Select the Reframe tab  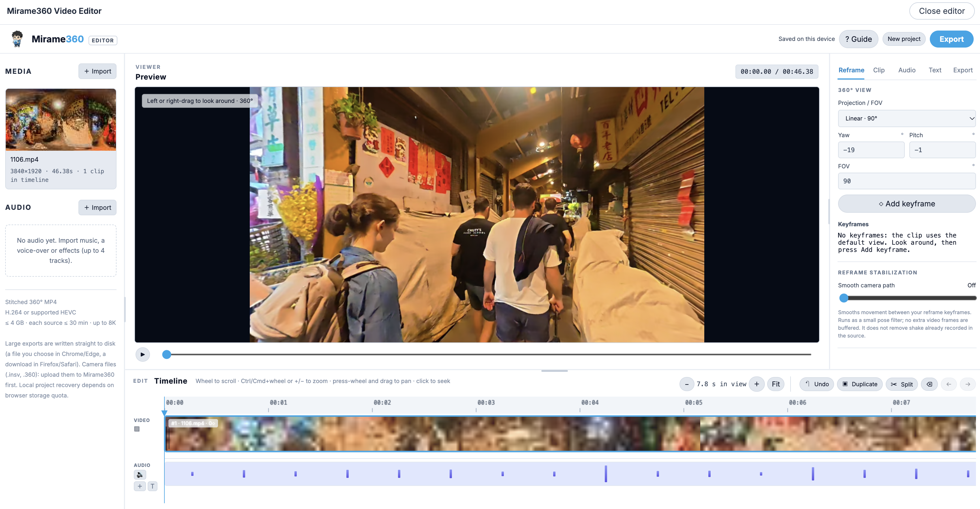coord(851,70)
